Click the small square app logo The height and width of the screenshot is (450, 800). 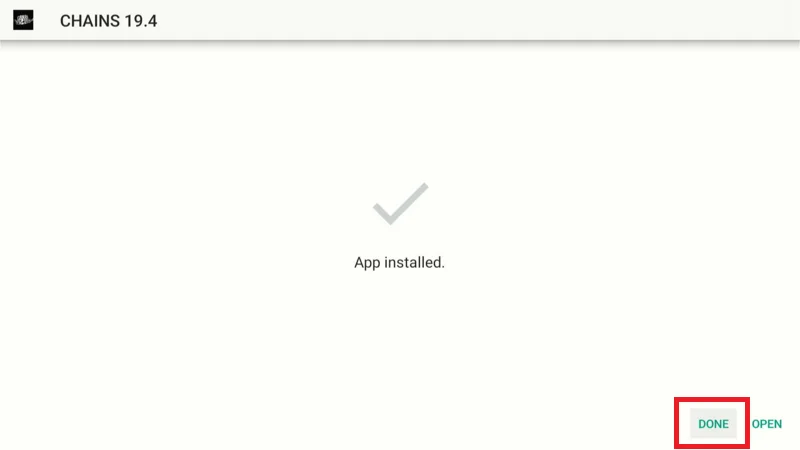pos(23,20)
